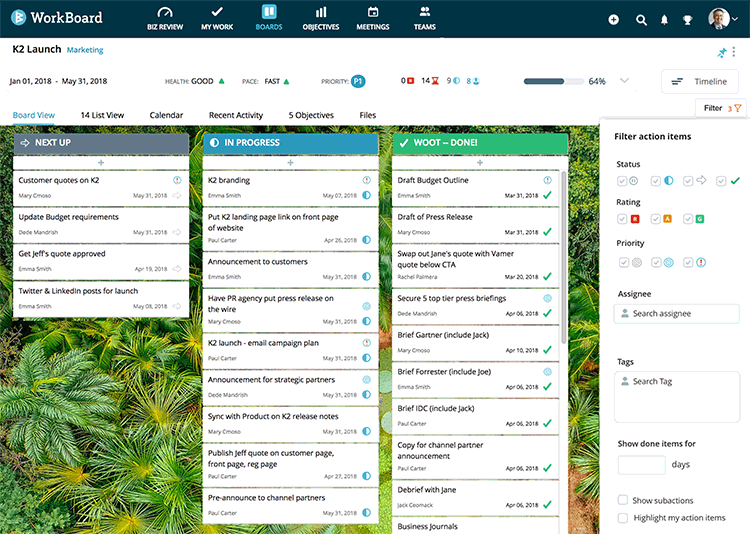Toggle the high priority filter checkbox
Image resolution: width=750 pixels, height=534 pixels.
point(688,262)
